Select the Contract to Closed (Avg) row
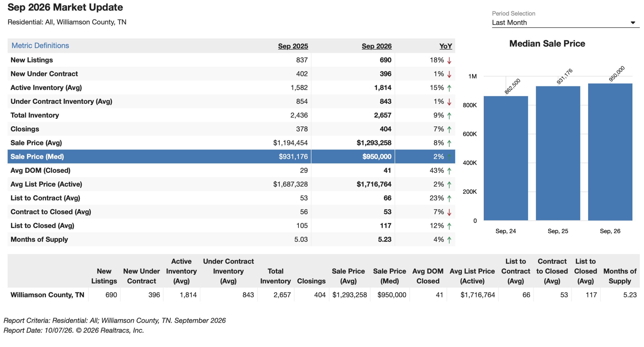The height and width of the screenshot is (347, 644). [x=231, y=212]
